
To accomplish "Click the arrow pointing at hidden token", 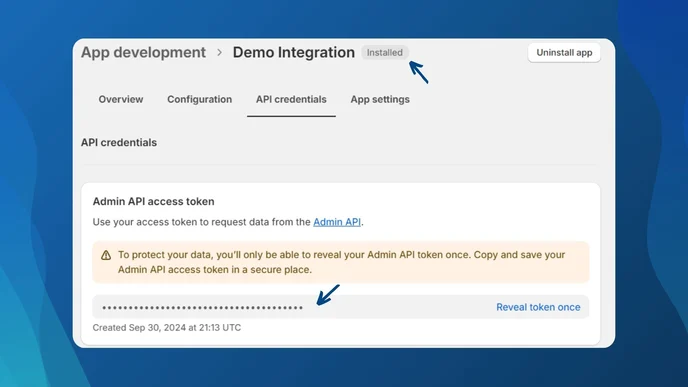I will pos(328,294).
